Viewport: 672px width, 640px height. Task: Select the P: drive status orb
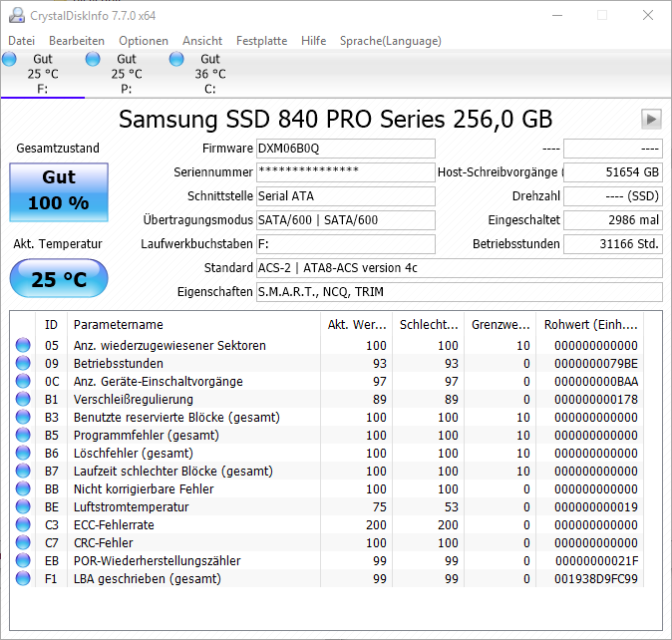pos(93,59)
